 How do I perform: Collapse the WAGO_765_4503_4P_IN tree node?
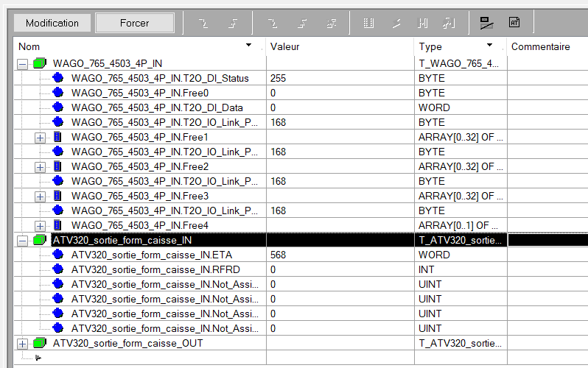pyautogui.click(x=22, y=64)
